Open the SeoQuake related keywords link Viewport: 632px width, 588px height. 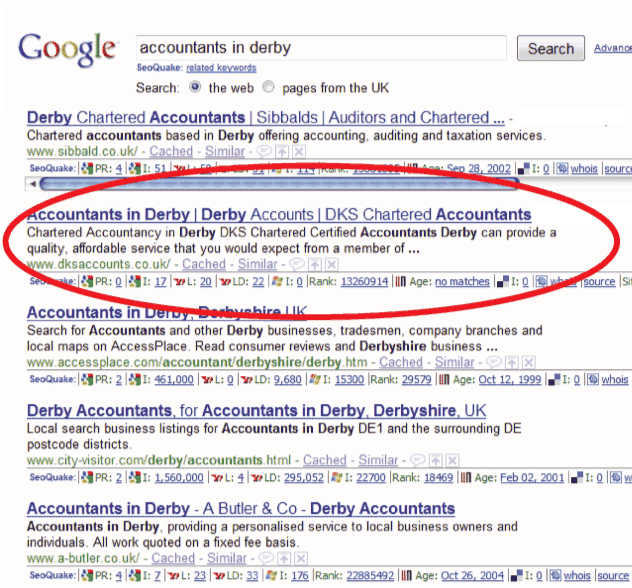pos(221,68)
